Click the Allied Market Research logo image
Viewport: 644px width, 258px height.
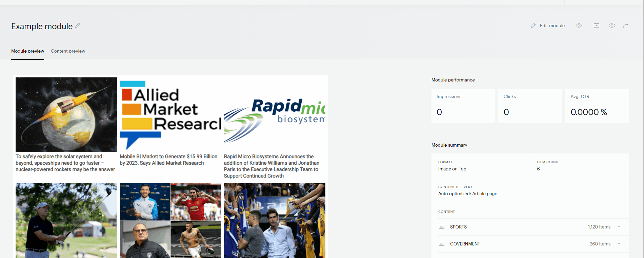pyautogui.click(x=170, y=115)
